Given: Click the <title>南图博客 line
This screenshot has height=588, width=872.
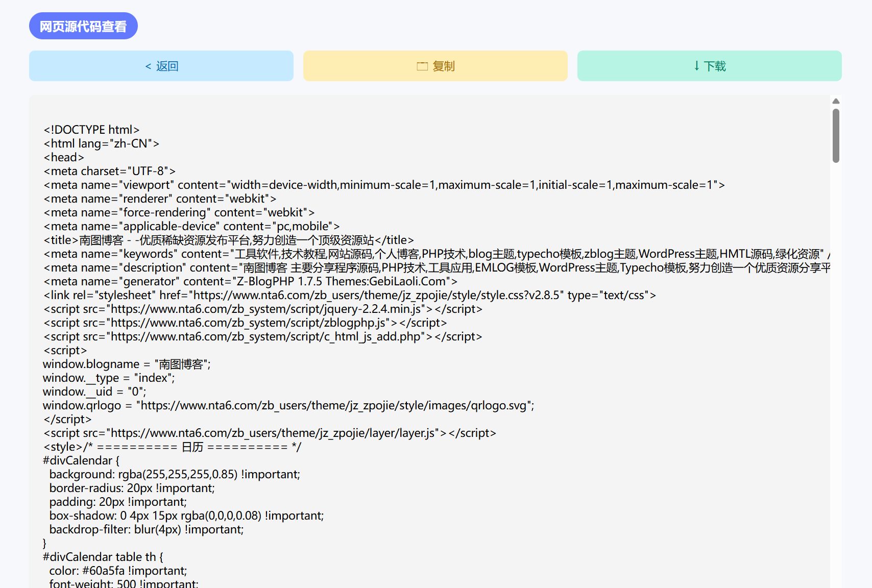Looking at the screenshot, I should (229, 240).
